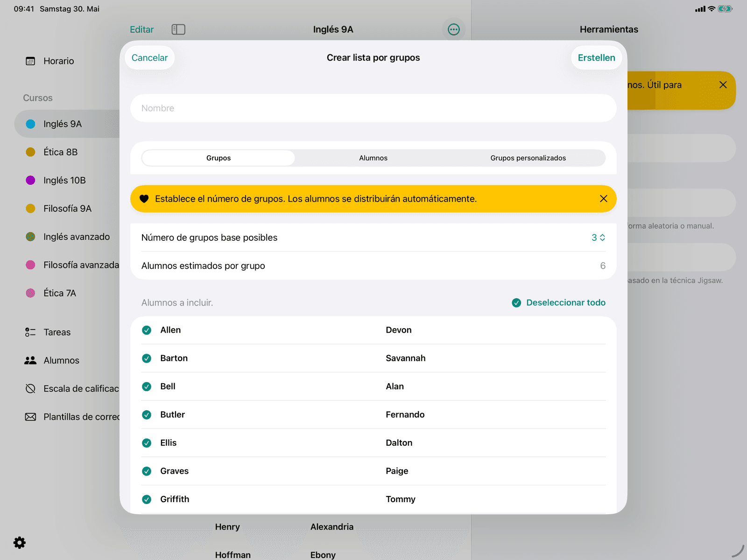Select course Inglés 10B
This screenshot has width=747, height=560.
coord(67,181)
